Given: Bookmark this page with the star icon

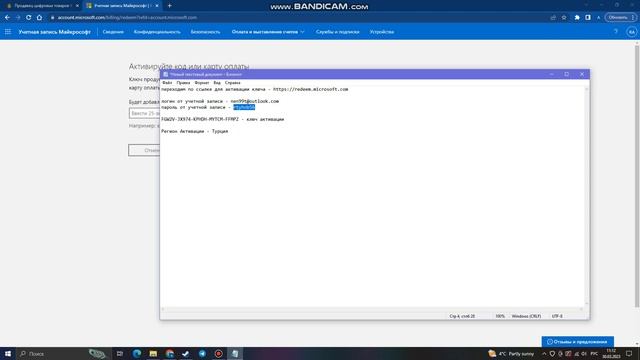Looking at the screenshot, I should (564, 18).
